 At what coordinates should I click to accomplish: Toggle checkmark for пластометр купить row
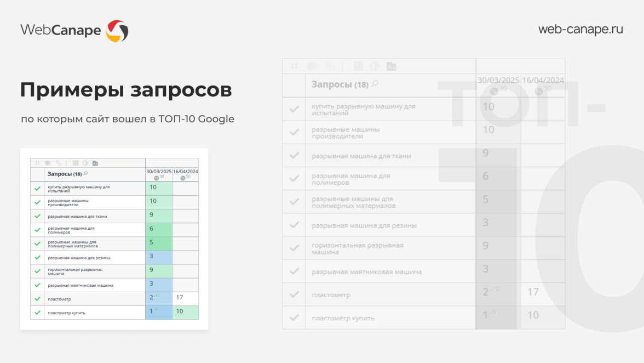click(37, 313)
